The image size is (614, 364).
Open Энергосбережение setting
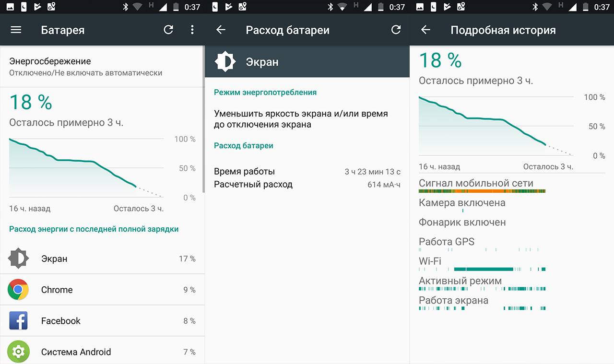click(85, 67)
